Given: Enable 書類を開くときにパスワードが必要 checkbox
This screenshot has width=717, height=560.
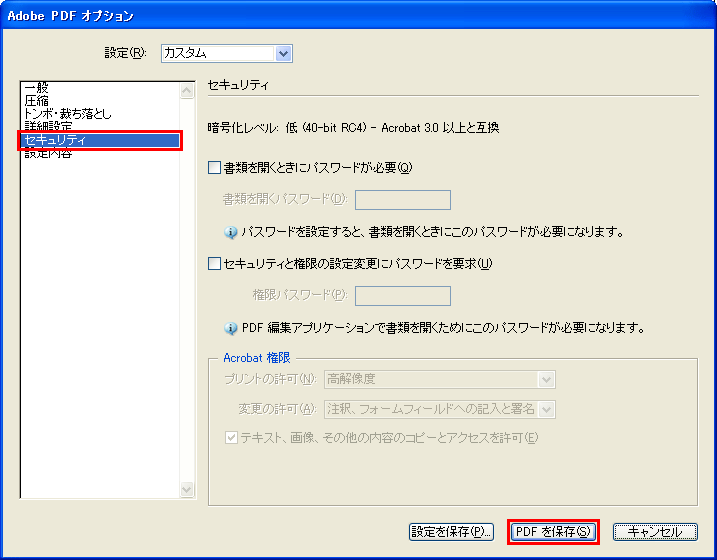Looking at the screenshot, I should (214, 168).
